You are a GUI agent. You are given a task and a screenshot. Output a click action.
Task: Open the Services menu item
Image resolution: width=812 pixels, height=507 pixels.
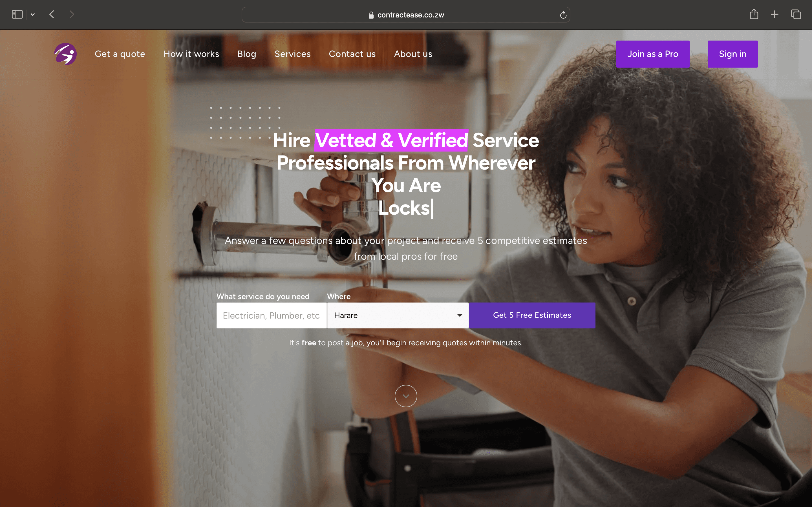(x=293, y=54)
